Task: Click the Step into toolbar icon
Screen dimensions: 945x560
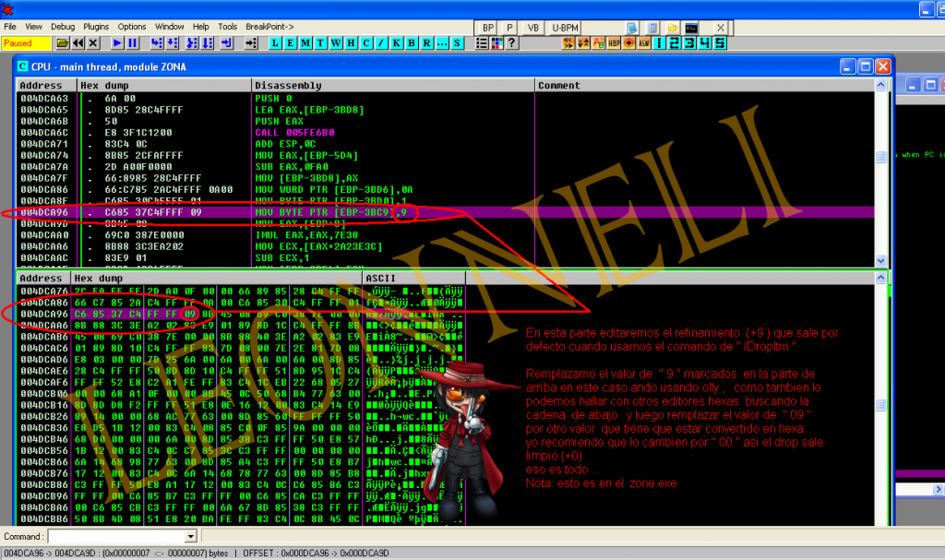Action: (x=157, y=43)
